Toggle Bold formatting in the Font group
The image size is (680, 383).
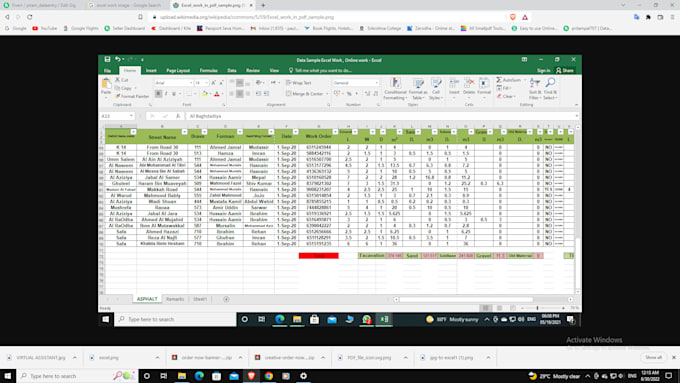[158, 94]
